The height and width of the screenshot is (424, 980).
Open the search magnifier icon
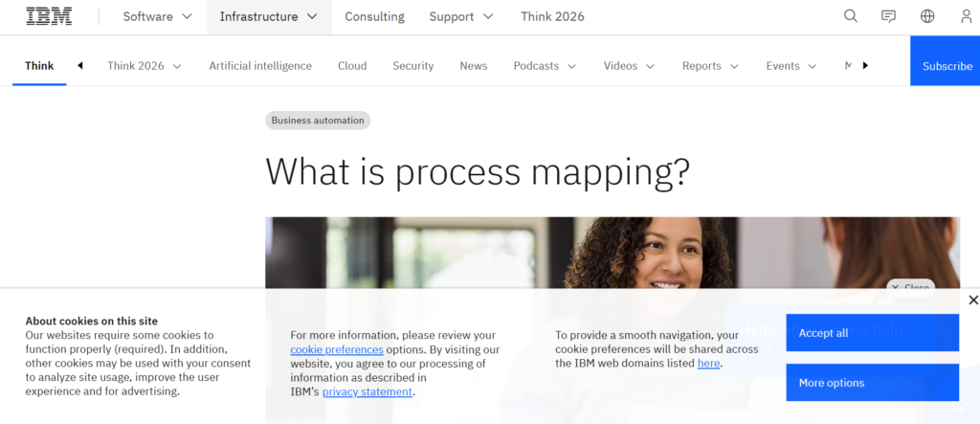point(850,16)
